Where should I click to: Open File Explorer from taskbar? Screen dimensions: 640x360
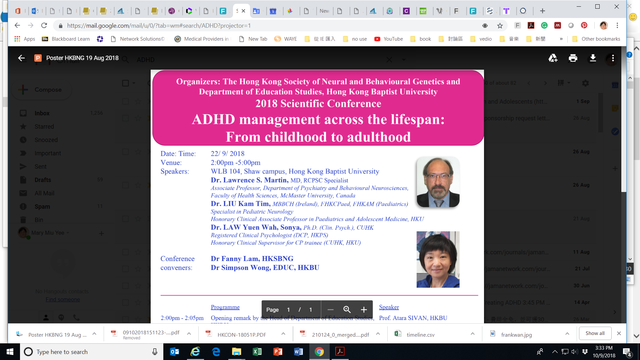(236, 351)
